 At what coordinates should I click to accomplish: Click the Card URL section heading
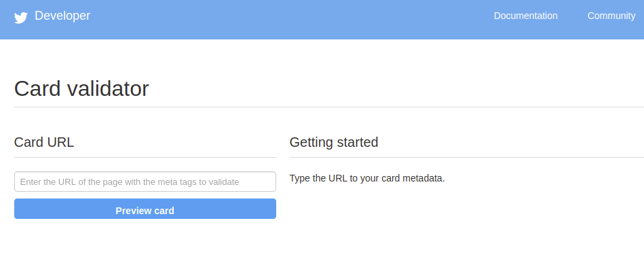click(x=44, y=142)
